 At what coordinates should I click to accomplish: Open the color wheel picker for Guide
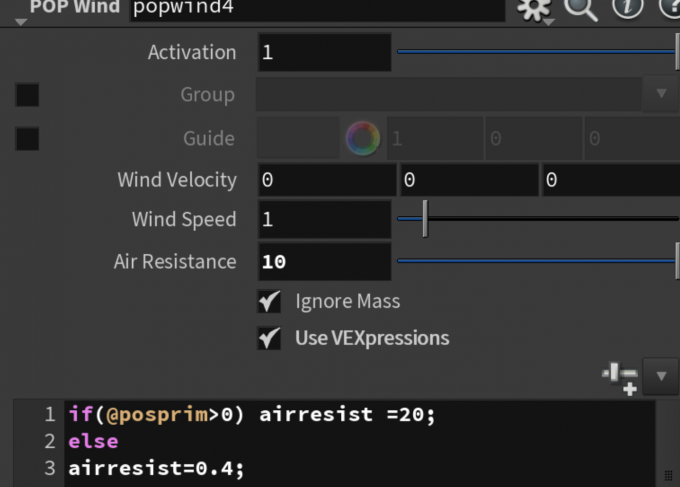click(x=363, y=138)
